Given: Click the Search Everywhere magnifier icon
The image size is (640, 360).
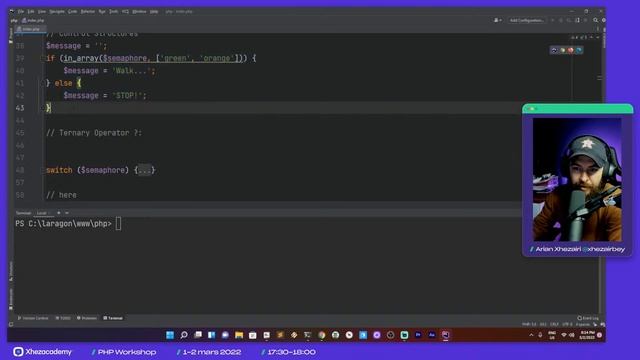Looking at the screenshot, I should click(x=596, y=20).
